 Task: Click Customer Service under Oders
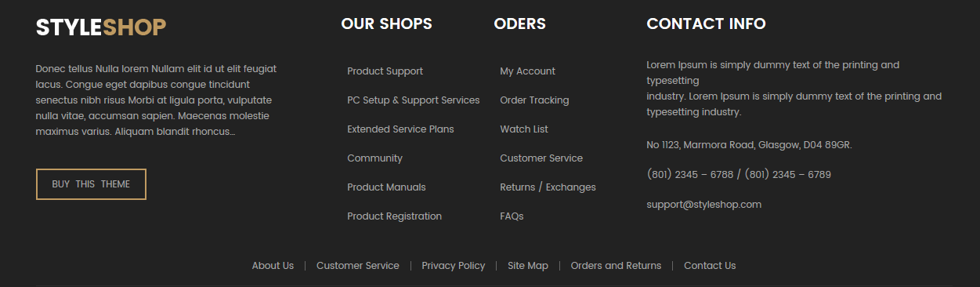coord(541,158)
